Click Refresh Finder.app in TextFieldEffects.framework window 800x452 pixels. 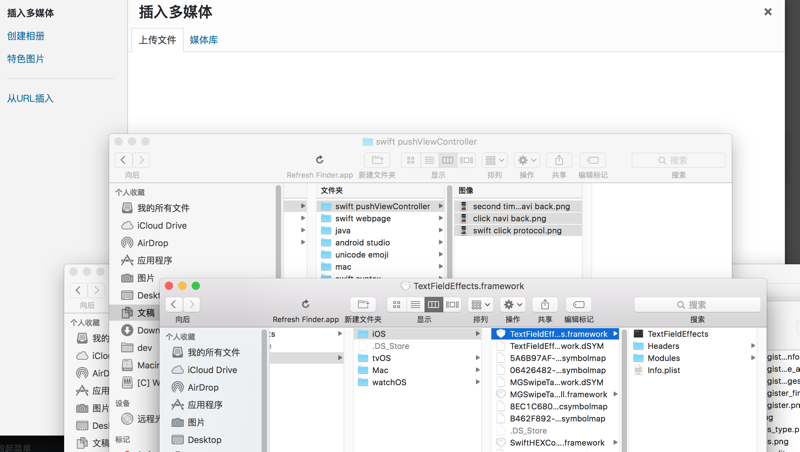tap(305, 305)
